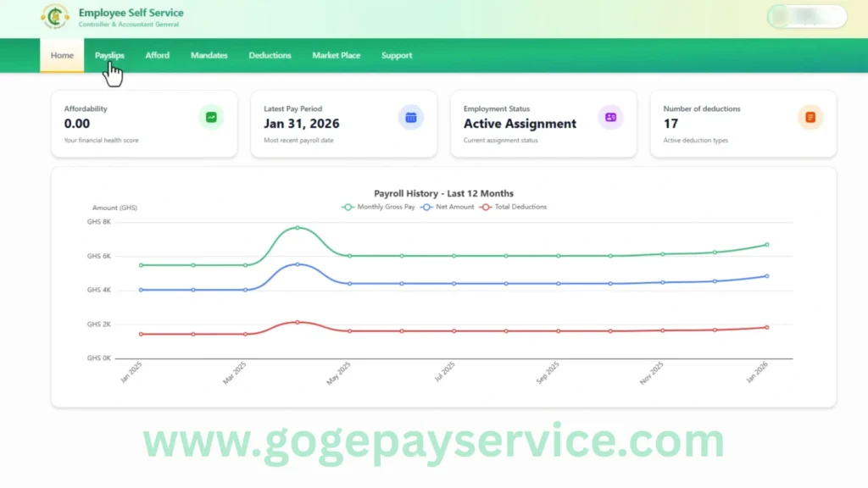The height and width of the screenshot is (488, 868).
Task: Click the blurred user profile button
Action: tap(807, 17)
